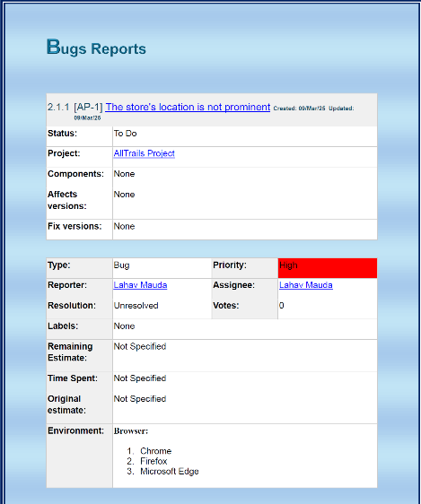Viewport: 421px width, 504px height.
Task: Select the To Do status value
Action: 125,134
